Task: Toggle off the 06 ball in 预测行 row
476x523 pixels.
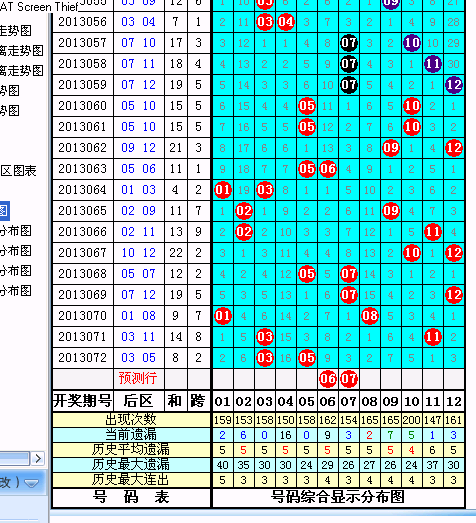Action: point(328,379)
